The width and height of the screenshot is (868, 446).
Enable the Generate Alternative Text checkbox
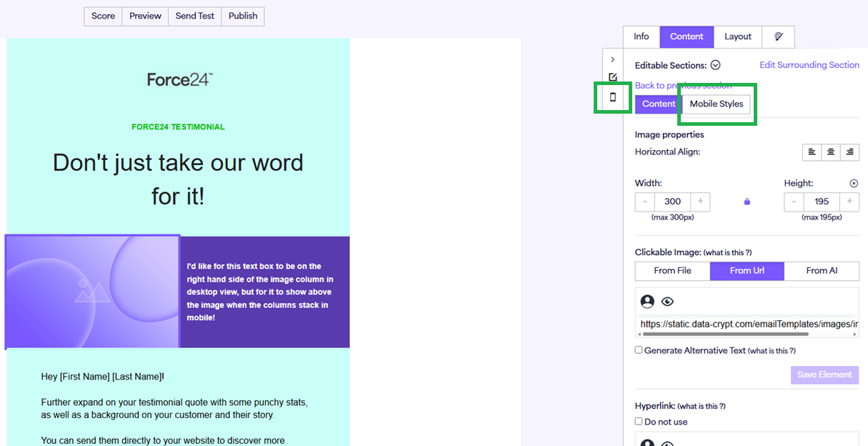639,350
